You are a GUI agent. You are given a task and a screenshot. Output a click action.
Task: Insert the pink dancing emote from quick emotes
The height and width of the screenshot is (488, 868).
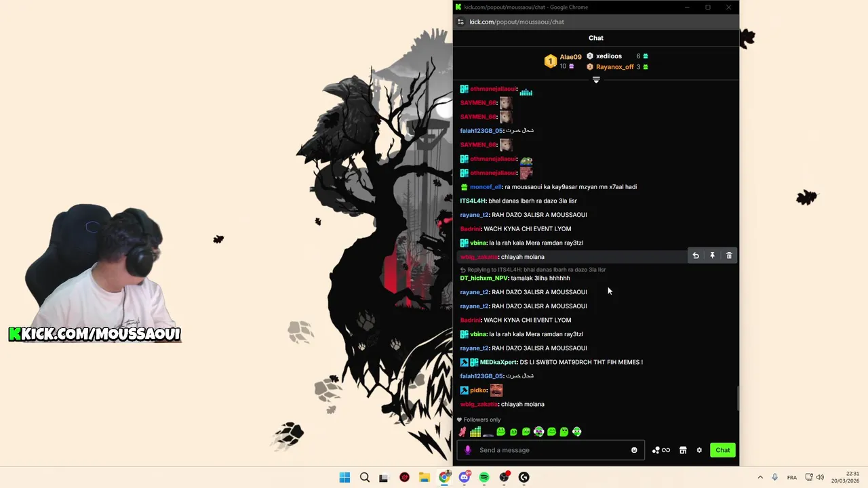click(x=462, y=432)
